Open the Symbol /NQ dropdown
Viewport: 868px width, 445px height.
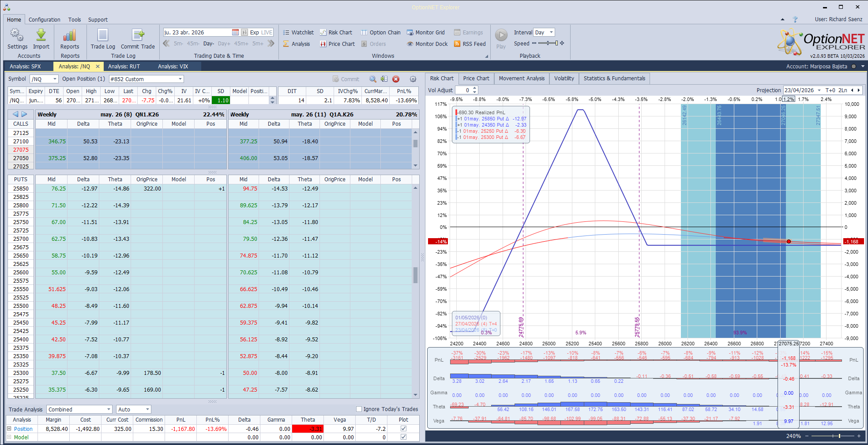[55, 79]
